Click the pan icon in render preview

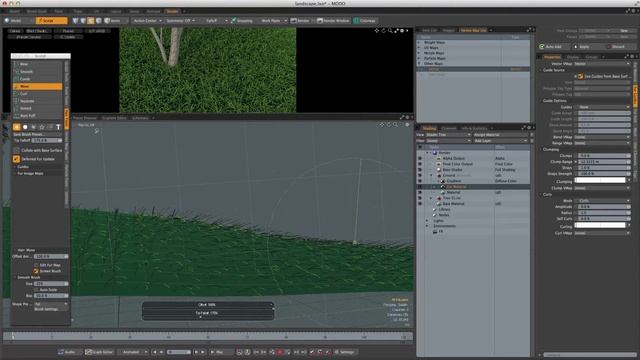pos(377,31)
